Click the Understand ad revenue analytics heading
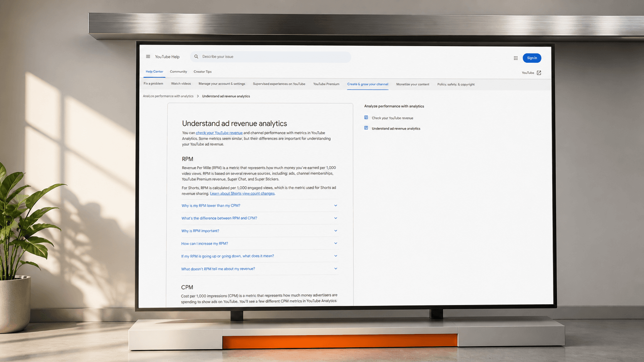Screen dimensions: 644x362 point(235,123)
